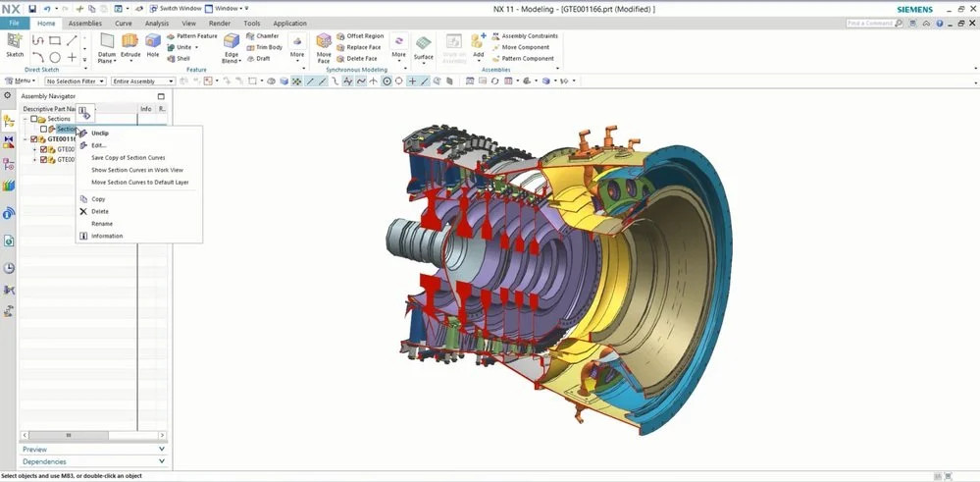980x482 pixels.
Task: Select Delete in the context menu
Action: pyautogui.click(x=100, y=211)
